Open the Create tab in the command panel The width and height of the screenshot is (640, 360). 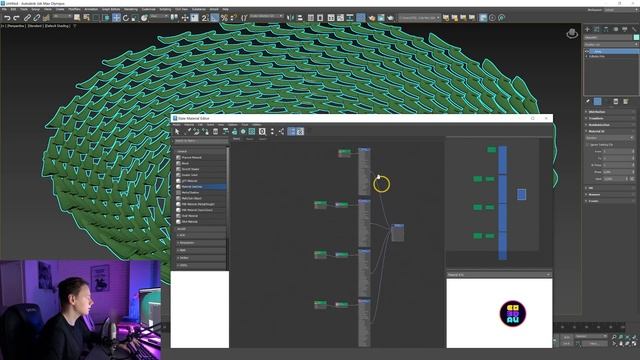[x=587, y=29]
